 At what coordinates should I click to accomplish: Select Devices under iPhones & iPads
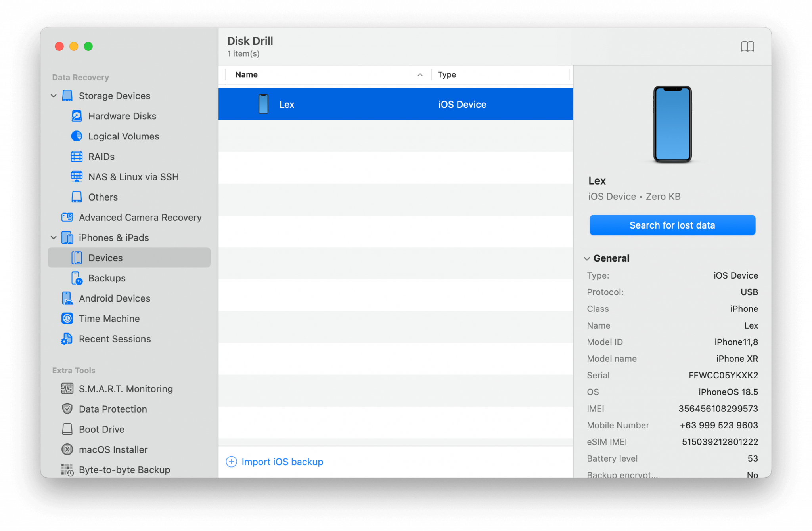point(105,258)
